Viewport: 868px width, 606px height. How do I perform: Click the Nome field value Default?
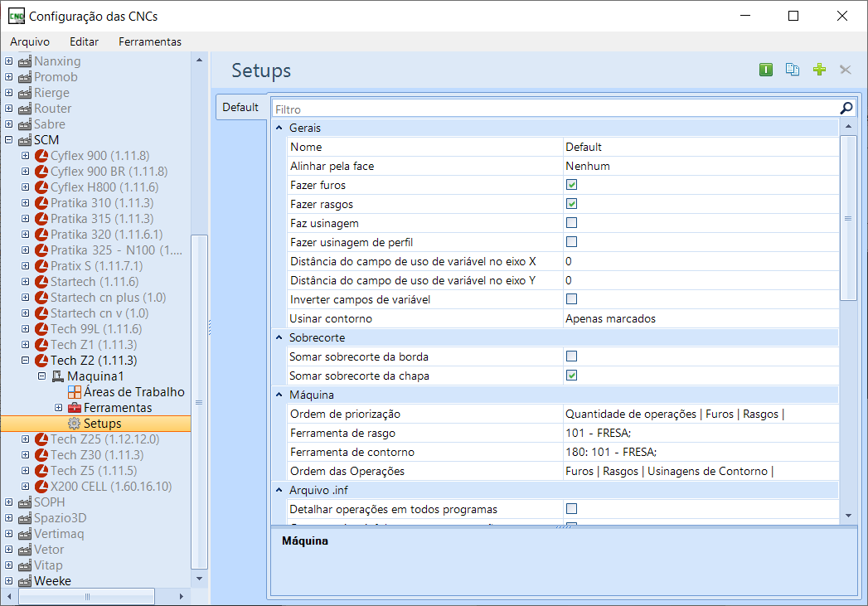pyautogui.click(x=701, y=148)
